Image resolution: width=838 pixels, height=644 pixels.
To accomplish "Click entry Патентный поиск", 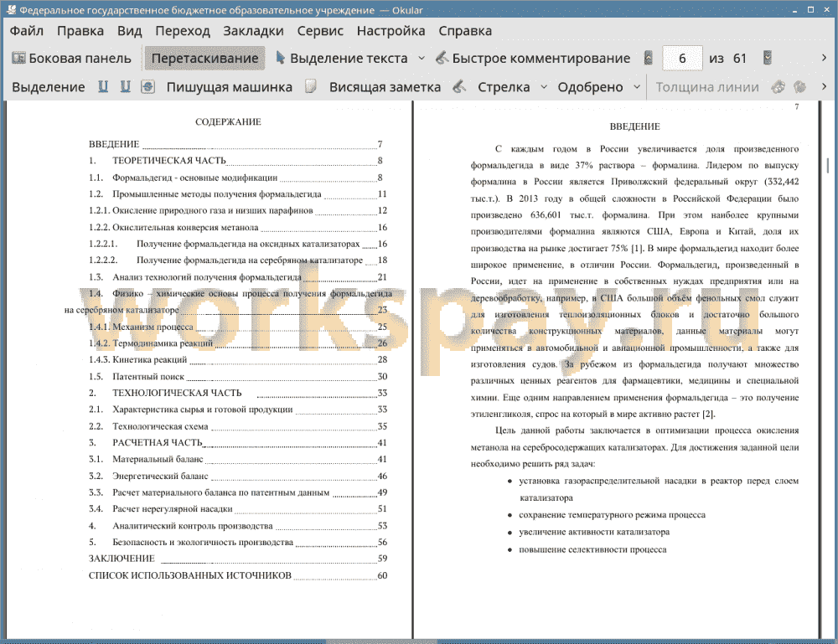I will pyautogui.click(x=237, y=377).
